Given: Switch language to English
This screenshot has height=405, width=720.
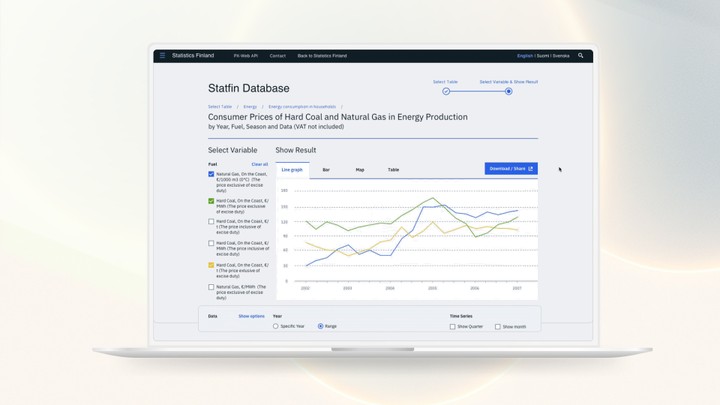Looking at the screenshot, I should pos(525,56).
